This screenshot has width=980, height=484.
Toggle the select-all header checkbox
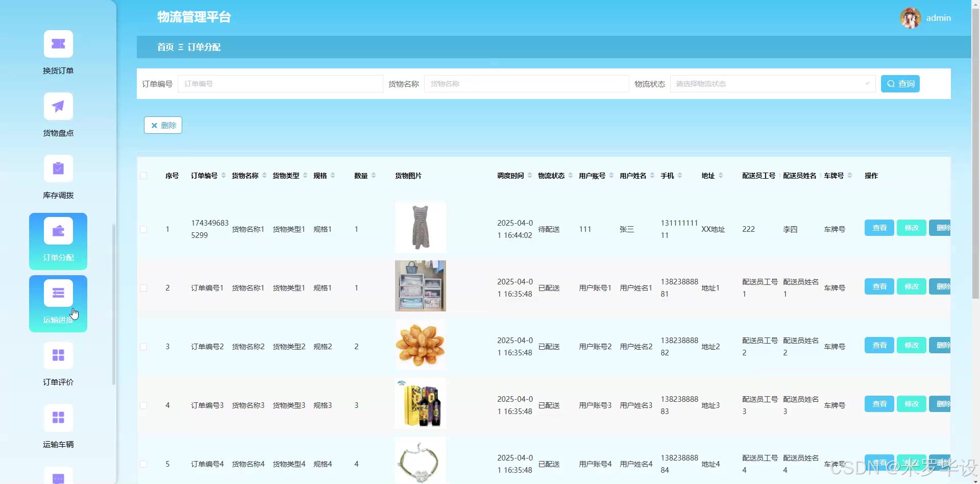coord(143,176)
